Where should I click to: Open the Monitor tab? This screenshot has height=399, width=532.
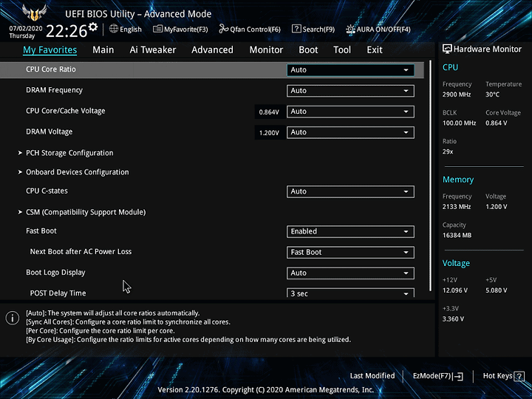click(x=266, y=50)
